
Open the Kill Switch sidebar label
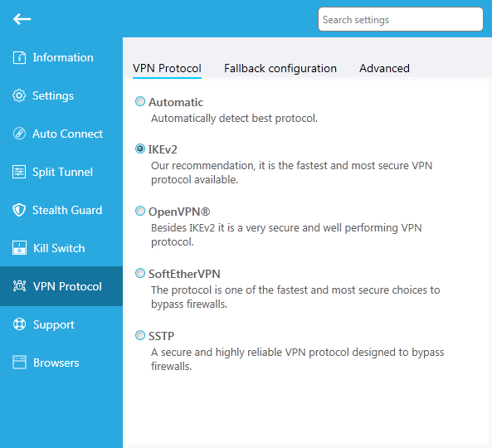[x=59, y=248]
